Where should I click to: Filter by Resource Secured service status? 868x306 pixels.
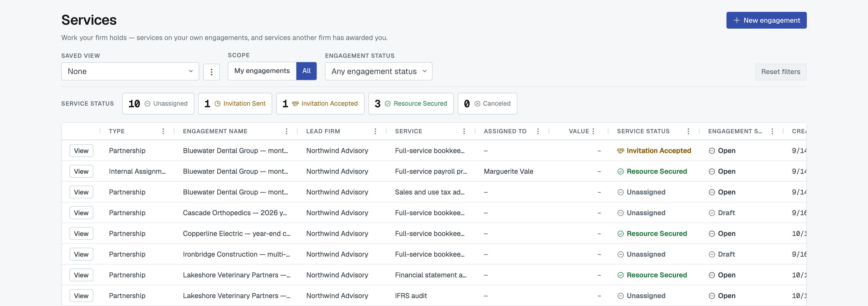[x=411, y=104]
